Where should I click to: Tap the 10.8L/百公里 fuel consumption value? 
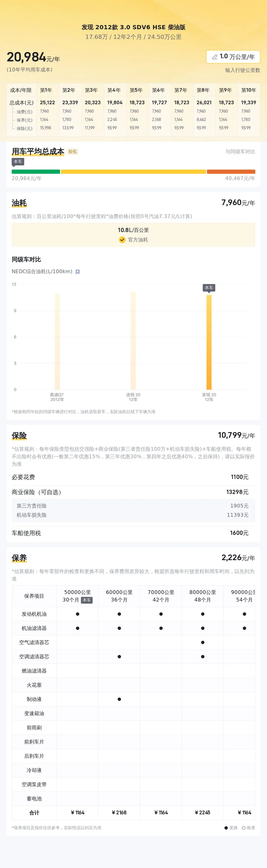click(x=133, y=230)
